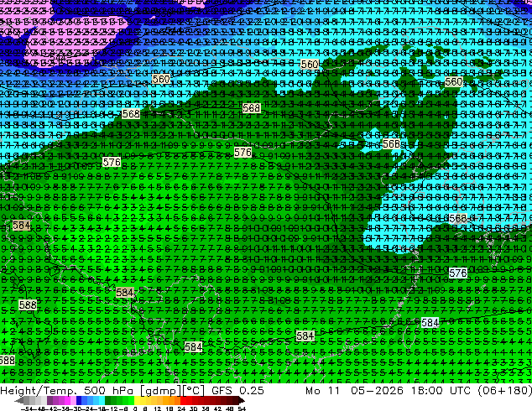Click the 576 contour label with pale blue background
532x411 pixels.
458,273
